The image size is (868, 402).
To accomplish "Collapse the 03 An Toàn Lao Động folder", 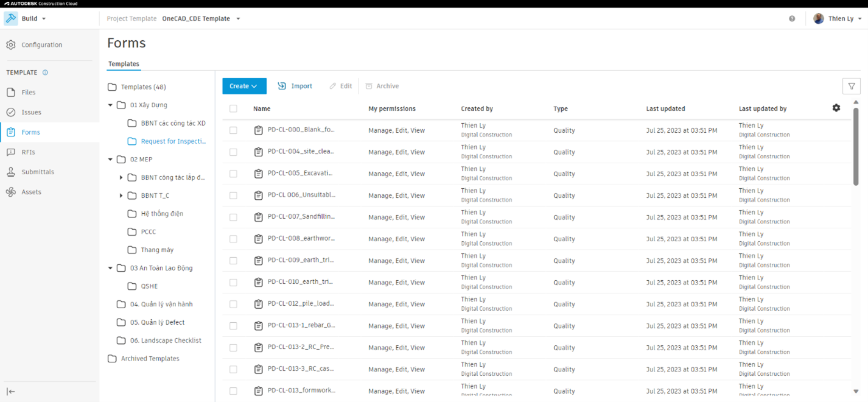I will tap(110, 268).
